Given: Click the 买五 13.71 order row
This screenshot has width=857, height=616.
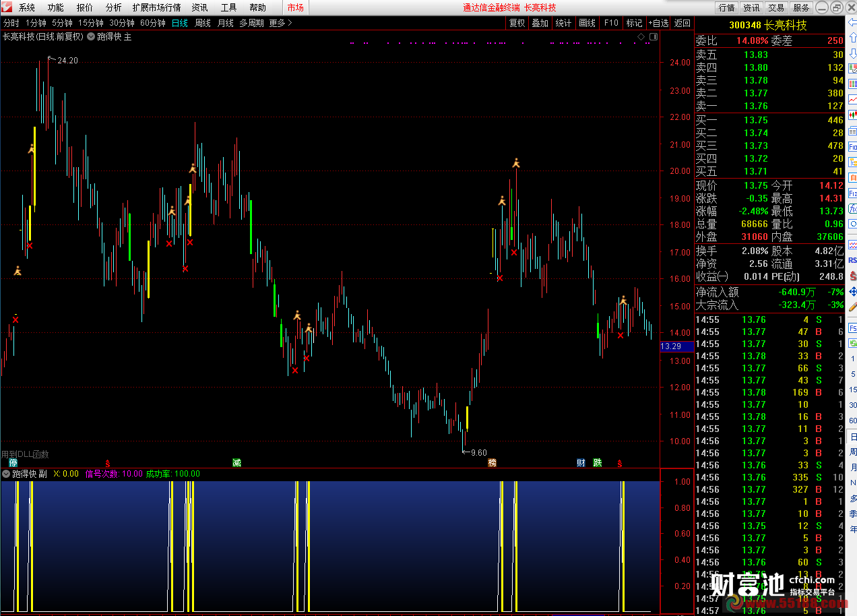Looking at the screenshot, I should pos(769,171).
